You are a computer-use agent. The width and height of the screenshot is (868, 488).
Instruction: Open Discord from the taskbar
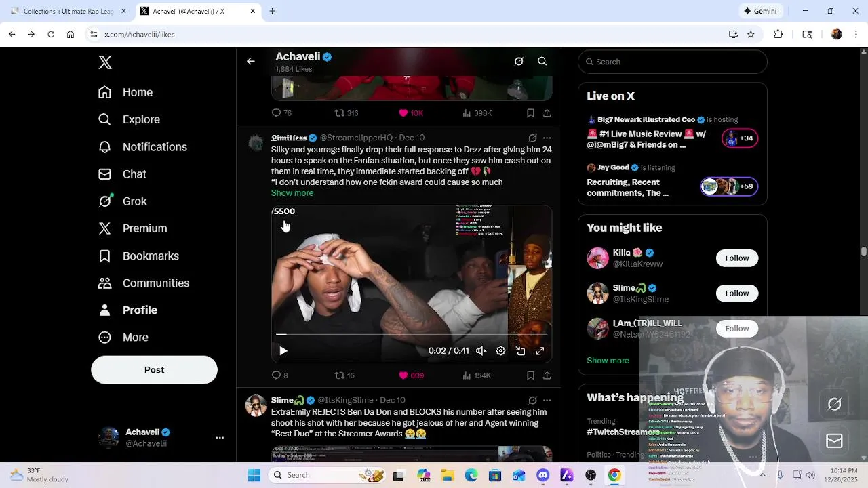coord(542,476)
